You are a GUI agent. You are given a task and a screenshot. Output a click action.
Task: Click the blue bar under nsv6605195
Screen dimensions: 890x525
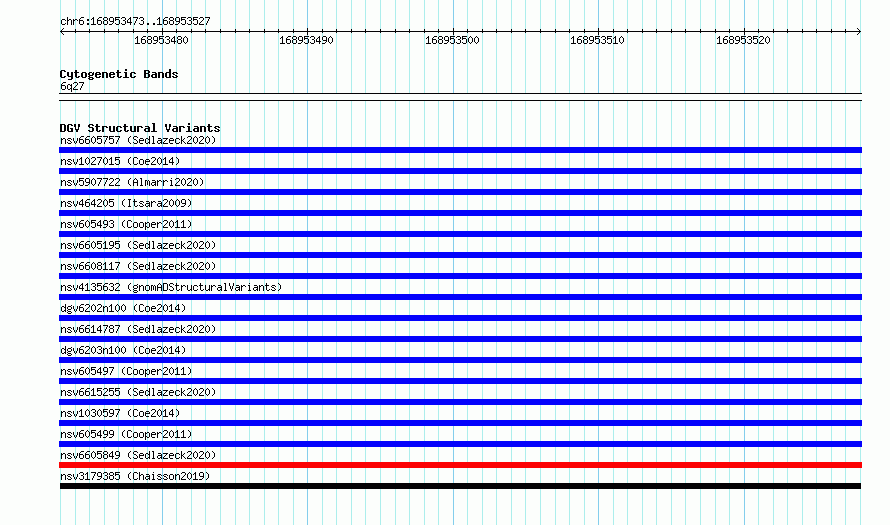(x=460, y=255)
